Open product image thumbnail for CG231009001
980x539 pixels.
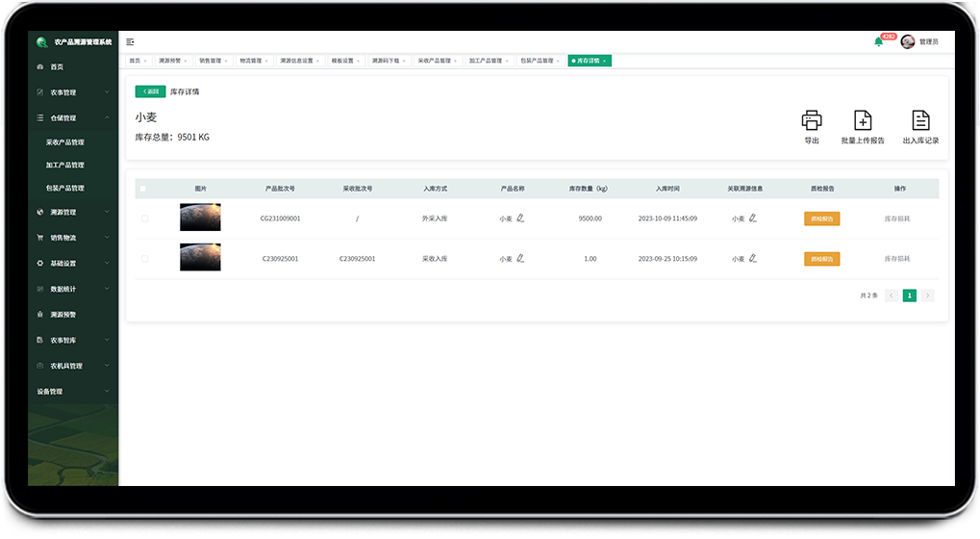click(200, 217)
